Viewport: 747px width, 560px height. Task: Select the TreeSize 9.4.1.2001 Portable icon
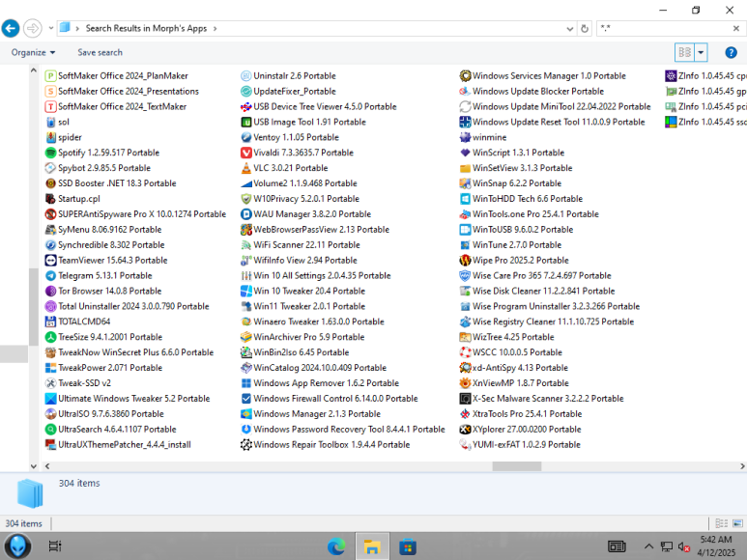50,337
